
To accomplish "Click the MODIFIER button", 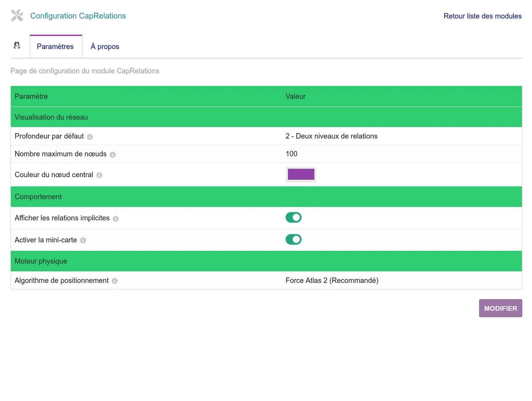I will [501, 308].
